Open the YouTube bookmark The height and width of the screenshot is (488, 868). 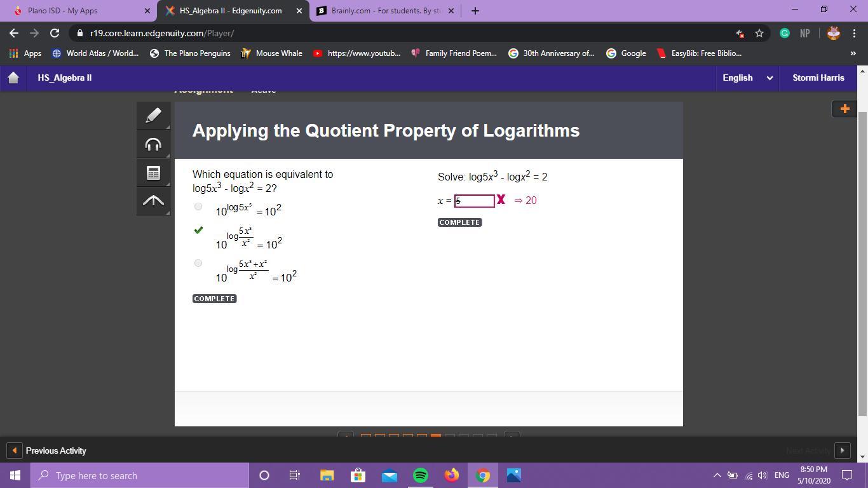click(x=356, y=53)
